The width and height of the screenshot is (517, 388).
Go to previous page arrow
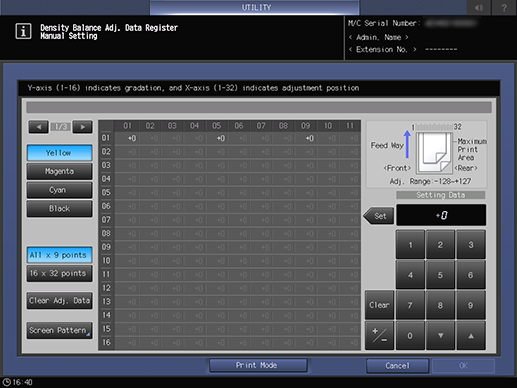coord(38,127)
